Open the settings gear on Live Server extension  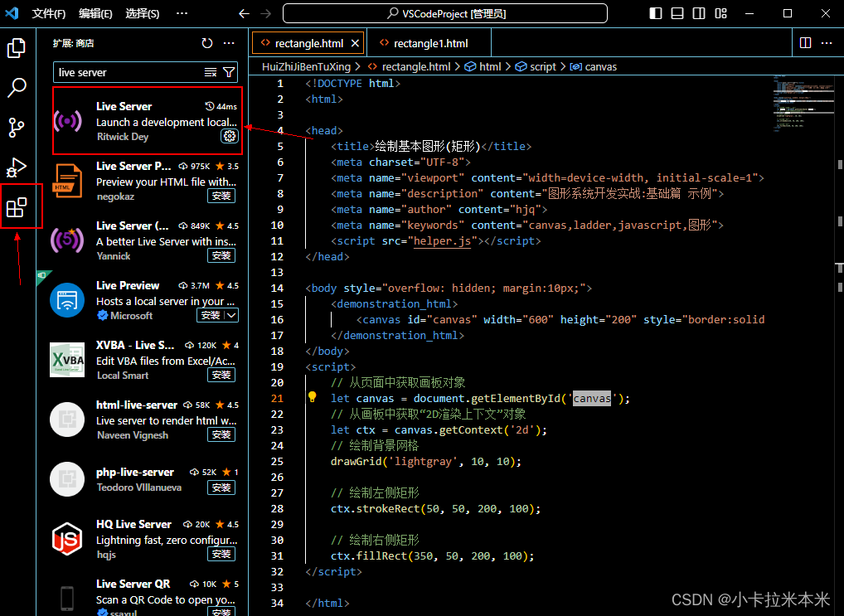point(230,137)
